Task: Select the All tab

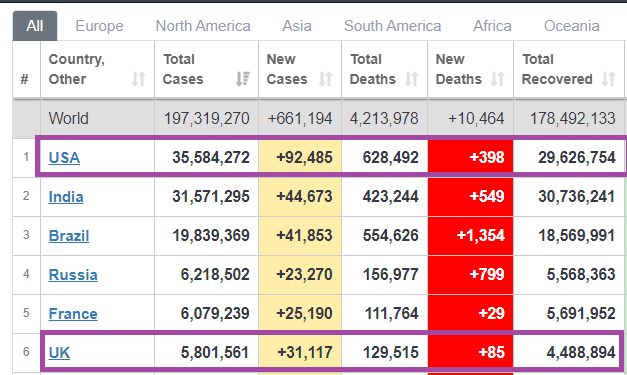Action: click(x=35, y=26)
